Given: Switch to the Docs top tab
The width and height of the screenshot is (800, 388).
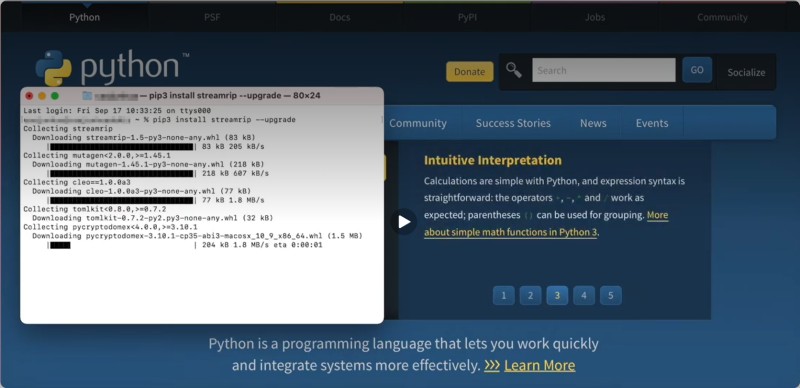Looking at the screenshot, I should [340, 17].
